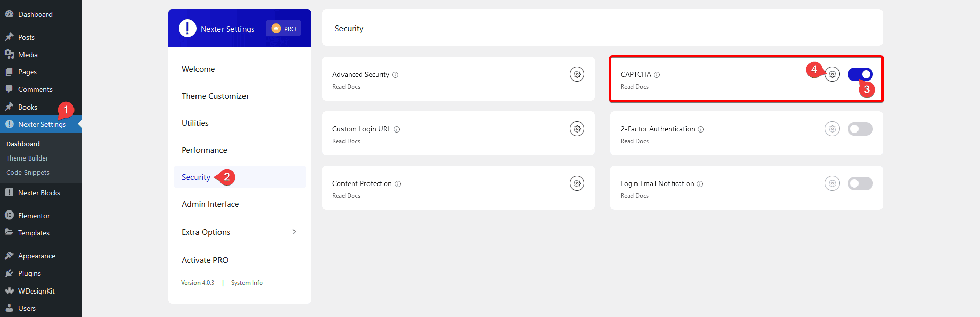980x317 pixels.
Task: Open Code Snippets submenu item
Action: 28,172
